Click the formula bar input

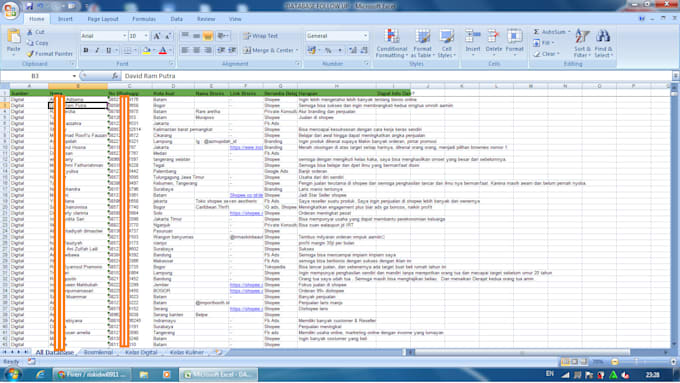(396, 76)
